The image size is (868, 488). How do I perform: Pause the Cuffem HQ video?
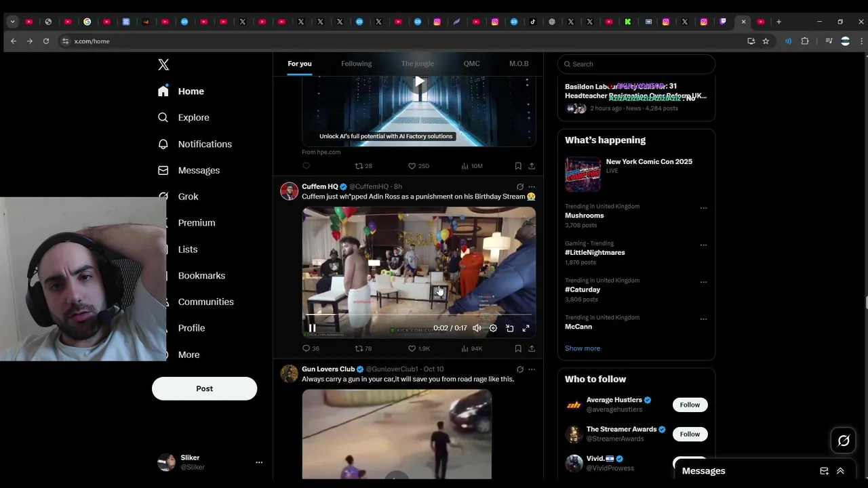click(312, 328)
